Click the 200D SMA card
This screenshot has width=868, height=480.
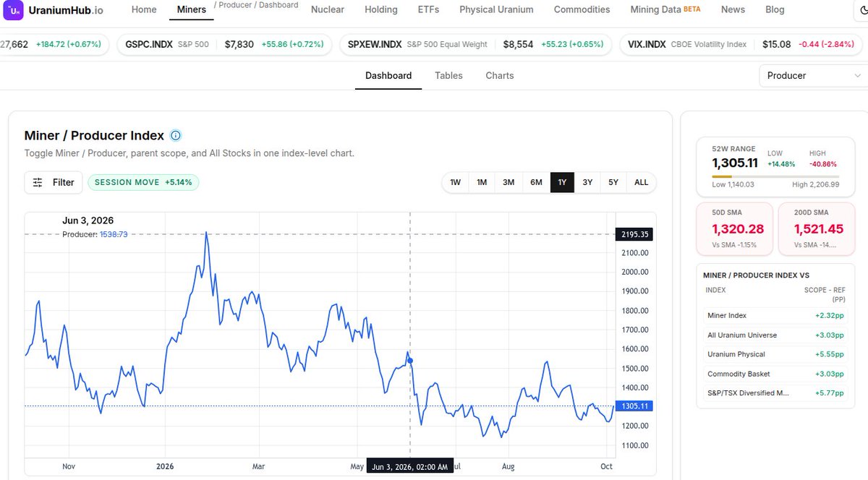817,228
